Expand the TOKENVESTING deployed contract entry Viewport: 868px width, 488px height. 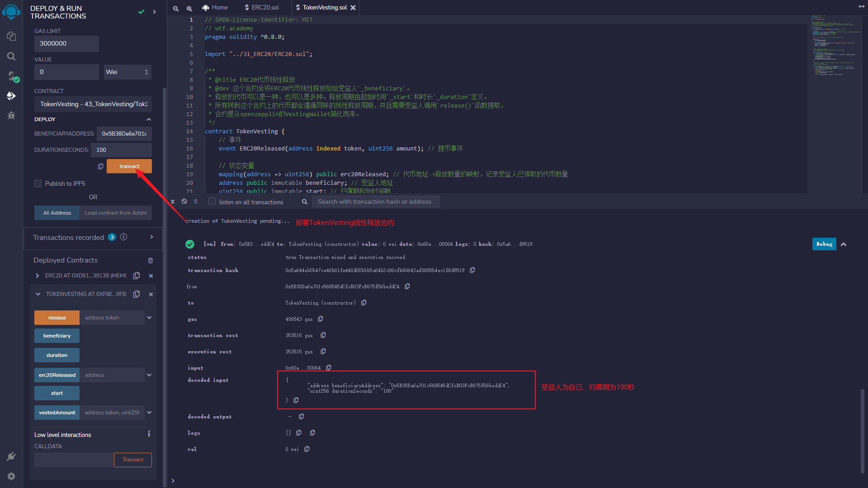pos(38,294)
